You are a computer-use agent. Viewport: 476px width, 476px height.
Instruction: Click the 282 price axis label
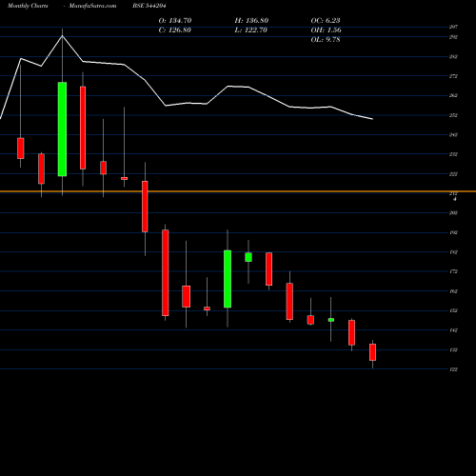click(x=453, y=57)
